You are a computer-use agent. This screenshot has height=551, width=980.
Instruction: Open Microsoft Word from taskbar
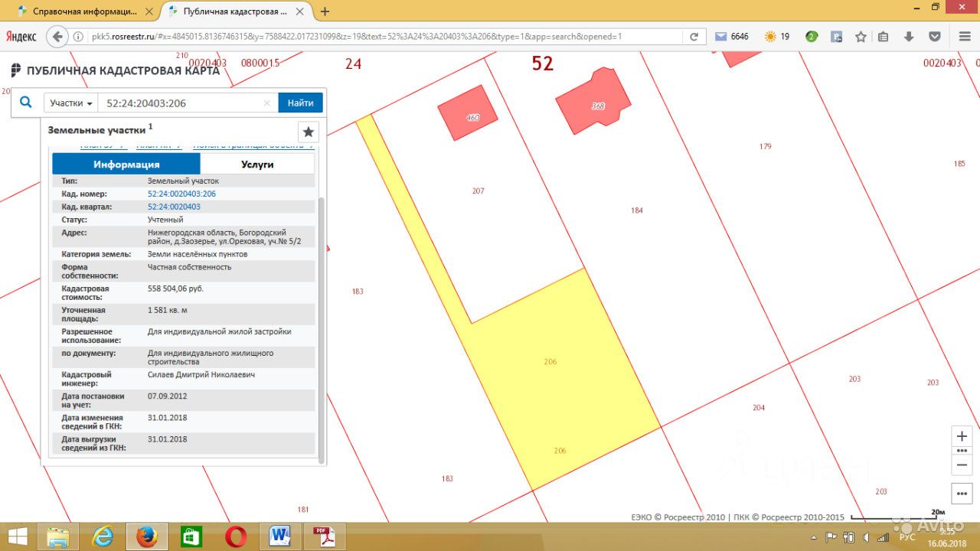279,536
